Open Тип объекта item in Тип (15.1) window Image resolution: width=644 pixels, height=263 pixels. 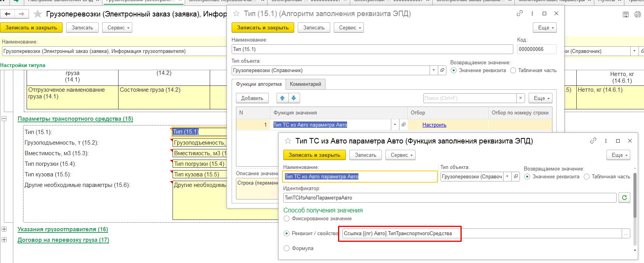[x=443, y=70]
